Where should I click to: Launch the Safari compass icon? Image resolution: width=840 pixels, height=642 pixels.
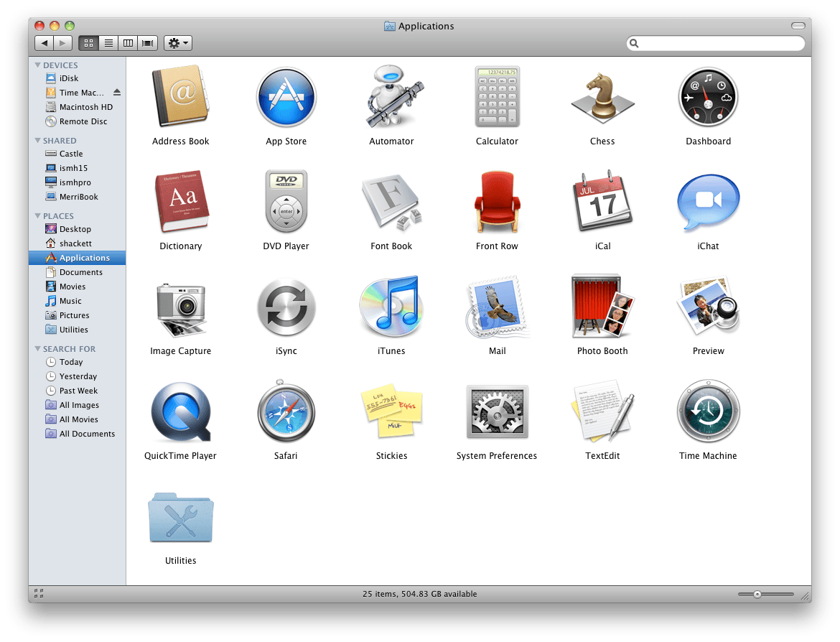click(286, 411)
